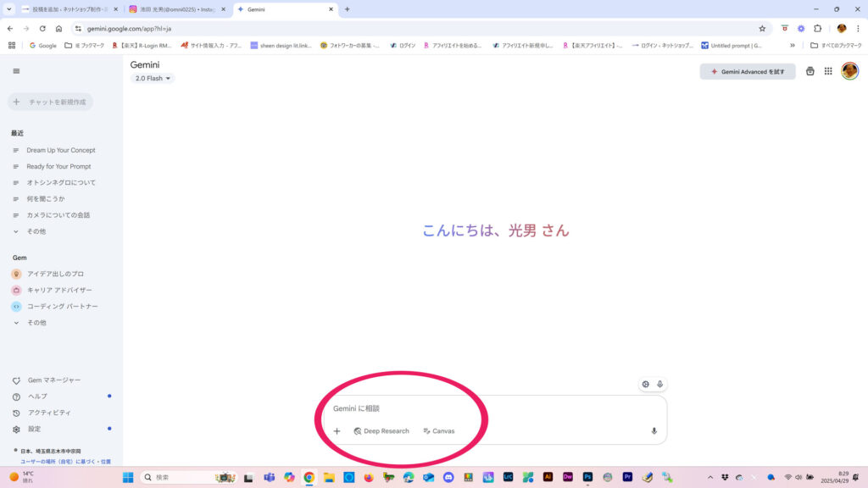868x488 pixels.
Task: Switch to the ネットショップ制作 browser tab
Action: pyautogui.click(x=70, y=9)
